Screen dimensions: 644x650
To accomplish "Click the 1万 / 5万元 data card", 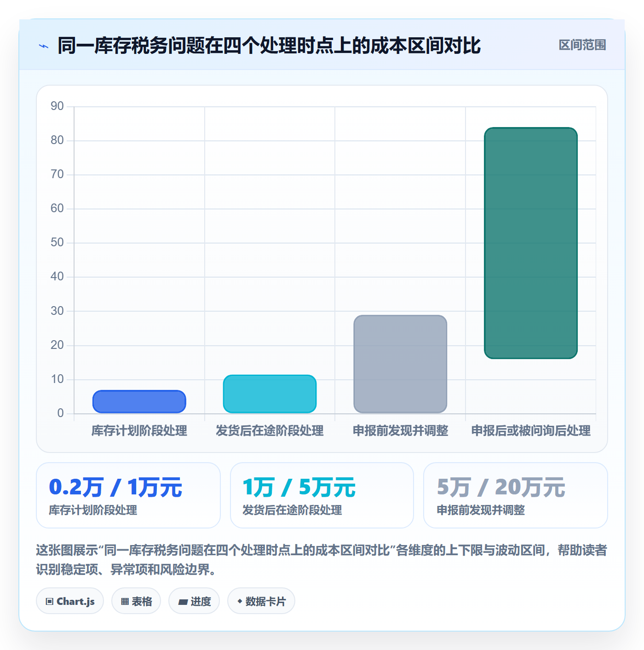I will tap(322, 495).
